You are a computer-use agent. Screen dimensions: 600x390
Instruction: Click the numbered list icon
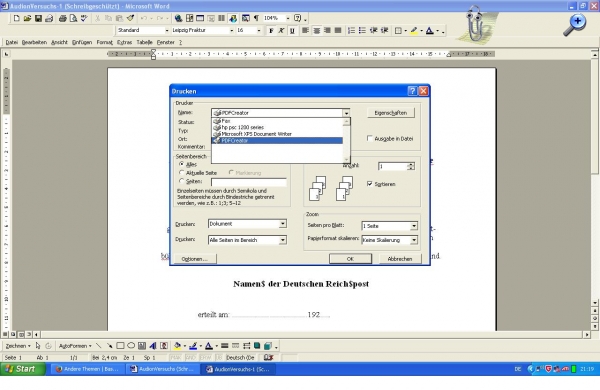[351, 31]
